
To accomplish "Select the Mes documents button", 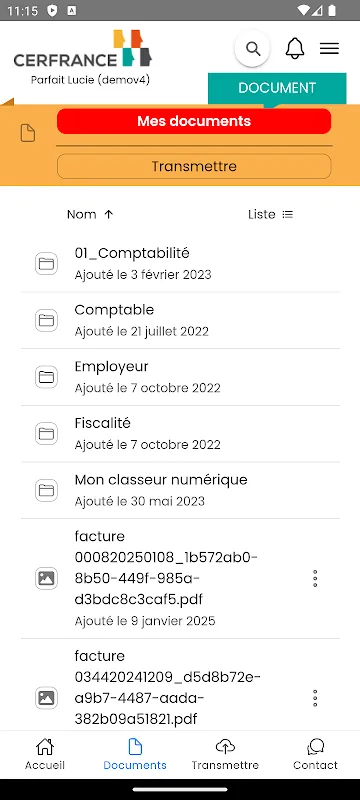I will [x=194, y=121].
